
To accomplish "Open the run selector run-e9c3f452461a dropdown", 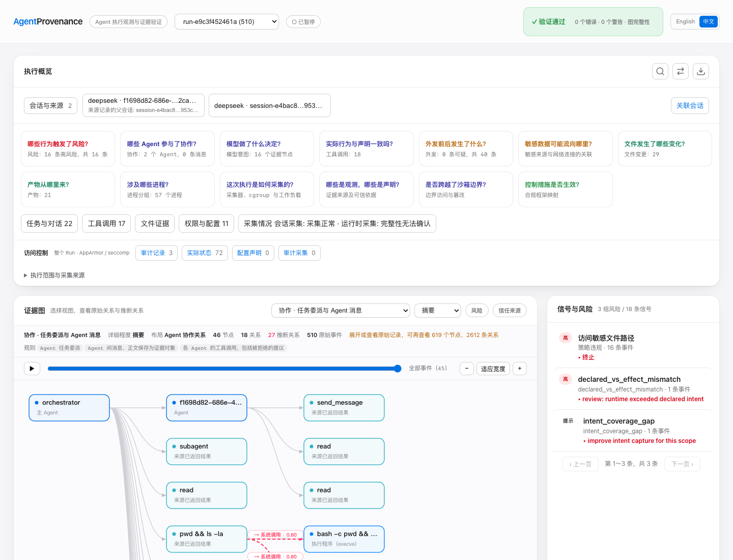I will point(227,21).
